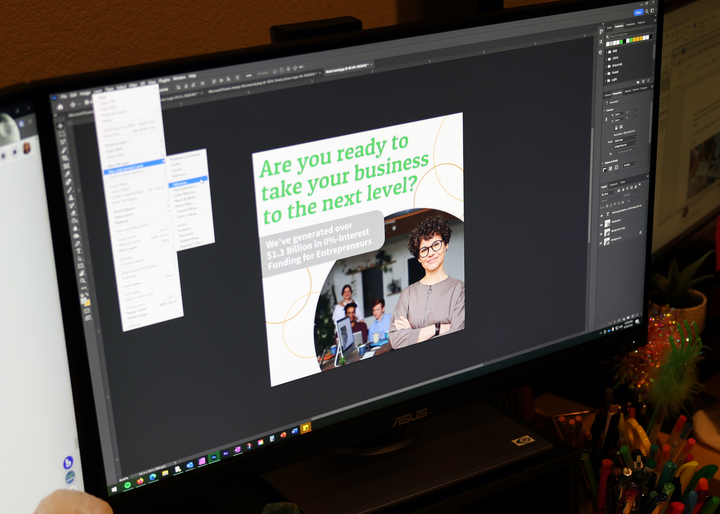
Task: Choose Vibrance... in the adjustment submenu
Action: (187, 182)
